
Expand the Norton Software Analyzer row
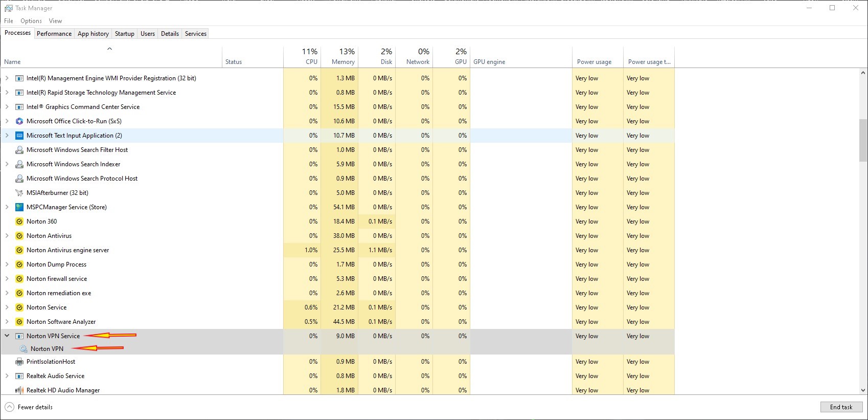click(7, 322)
